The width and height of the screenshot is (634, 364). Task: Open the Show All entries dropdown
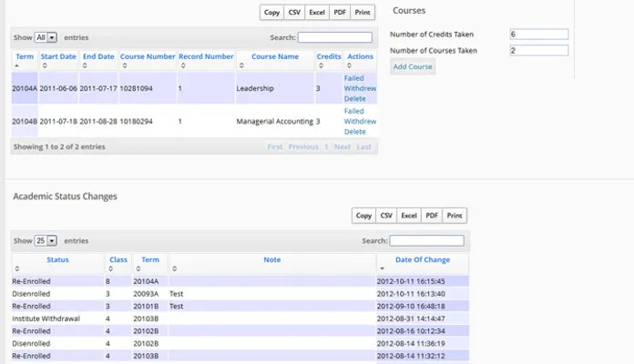pyautogui.click(x=46, y=37)
